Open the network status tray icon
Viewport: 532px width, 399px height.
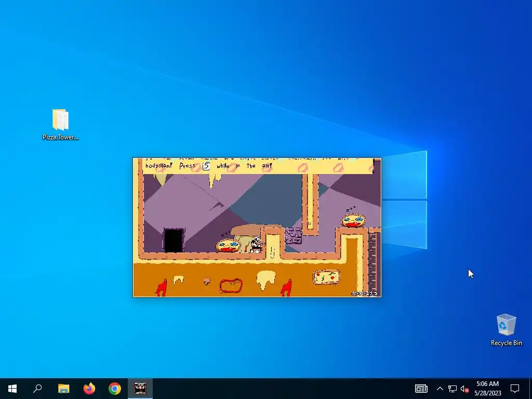coord(453,389)
